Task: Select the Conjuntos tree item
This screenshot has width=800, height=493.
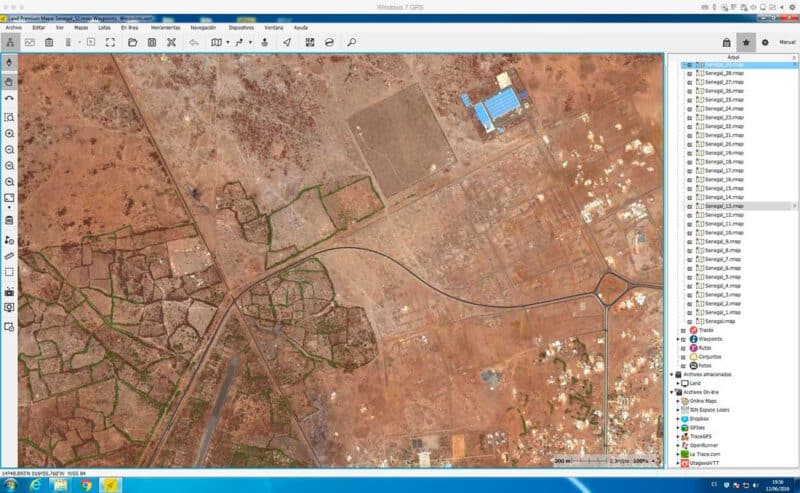Action: (x=710, y=357)
